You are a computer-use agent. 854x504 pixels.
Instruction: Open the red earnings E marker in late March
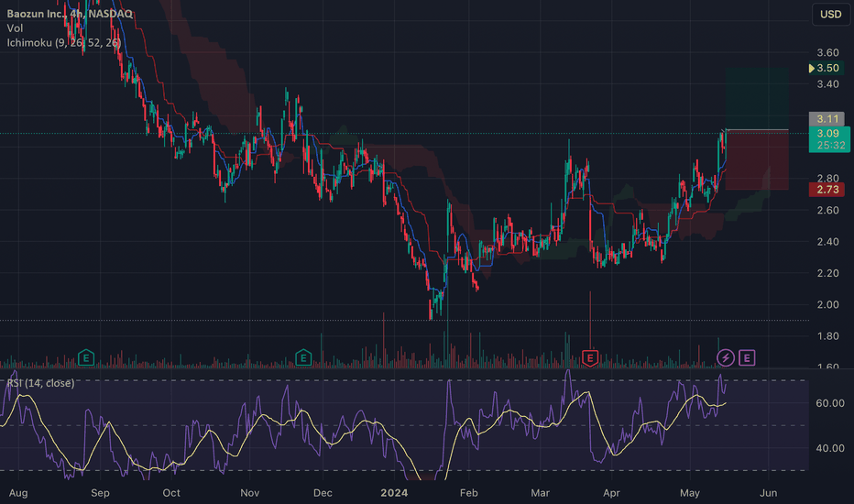(590, 358)
